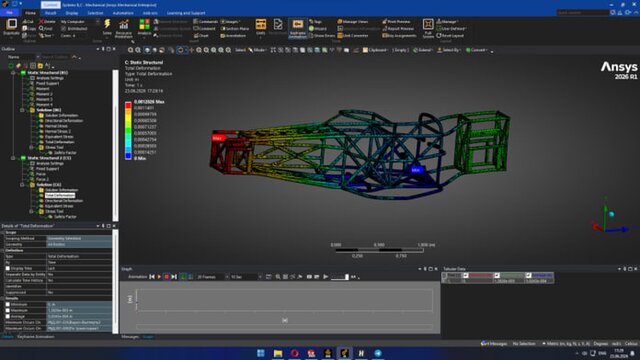Click the first magnifier icon in graphics toolbar

point(131,50)
